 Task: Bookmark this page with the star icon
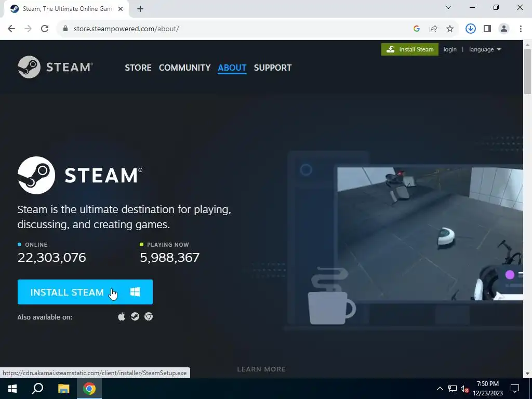pyautogui.click(x=450, y=29)
